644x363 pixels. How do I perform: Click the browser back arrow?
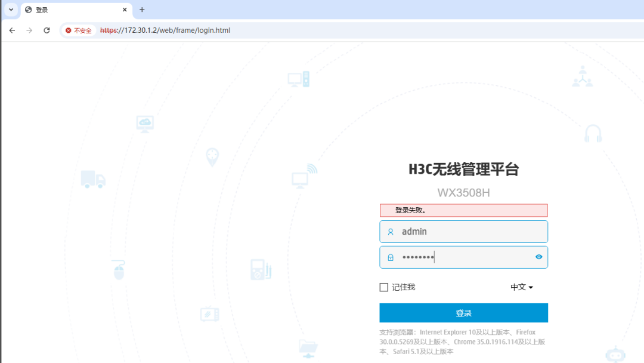pyautogui.click(x=12, y=30)
